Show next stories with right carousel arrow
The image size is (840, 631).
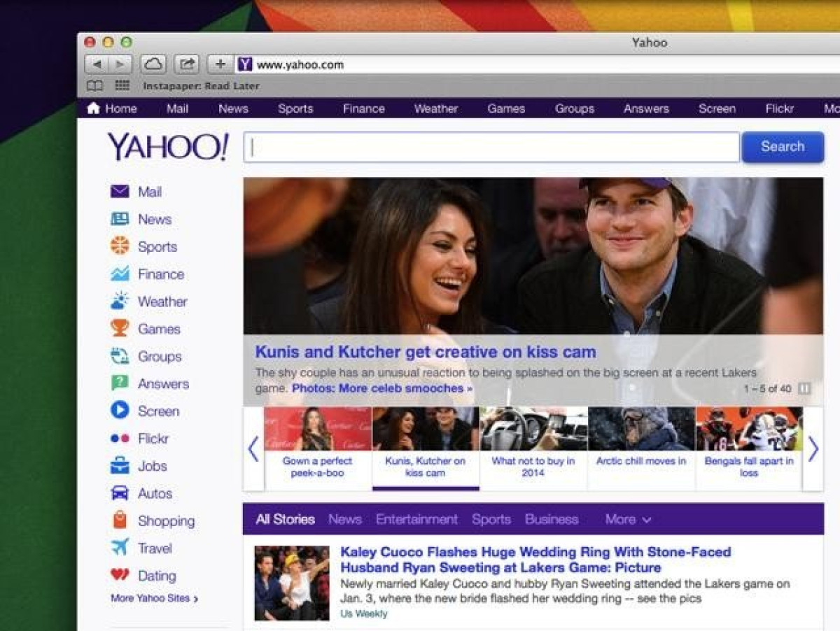pyautogui.click(x=813, y=449)
